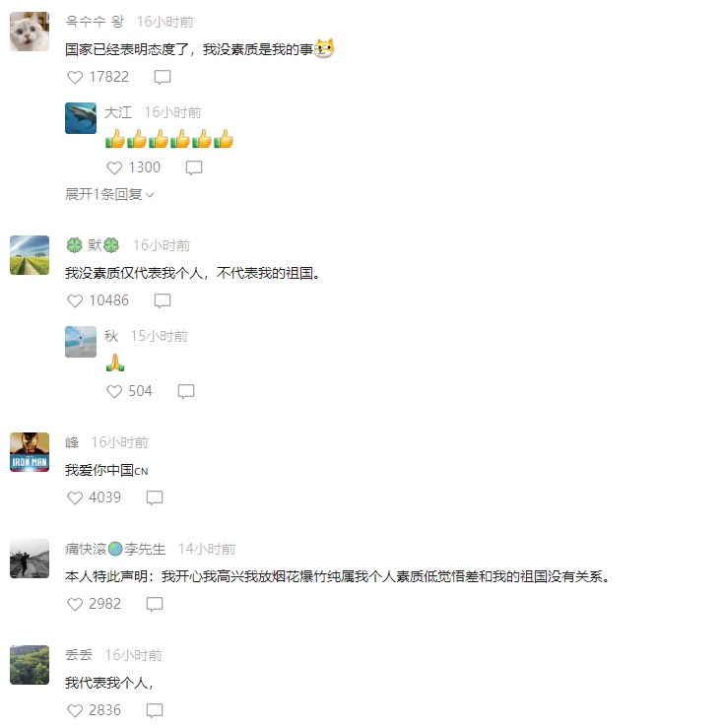Reply to 秋's comment with 504 likes
This screenshot has width=723, height=728.
[186, 391]
